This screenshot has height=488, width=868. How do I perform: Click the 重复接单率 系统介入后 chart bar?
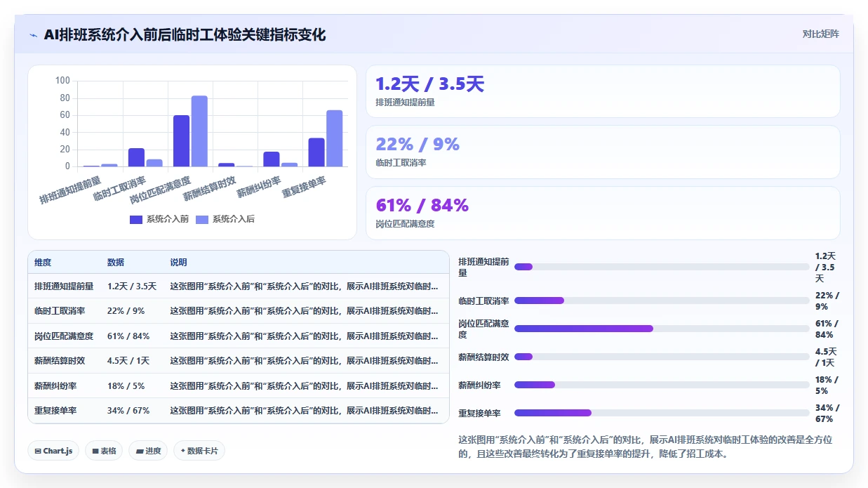click(334, 138)
